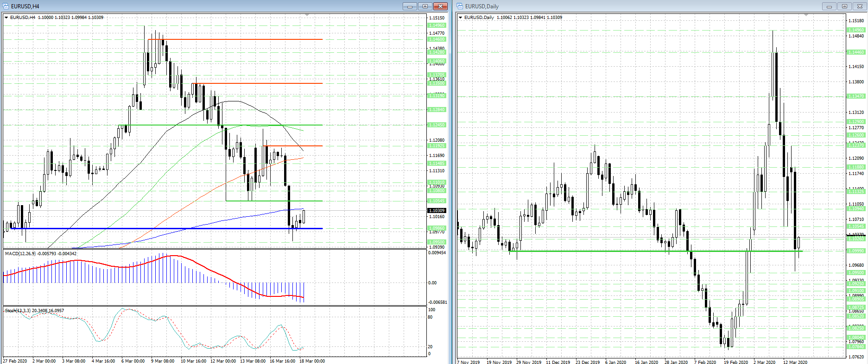
Task: Open the black triangle beside the EURUSD,Daily label
Action: coord(461,18)
